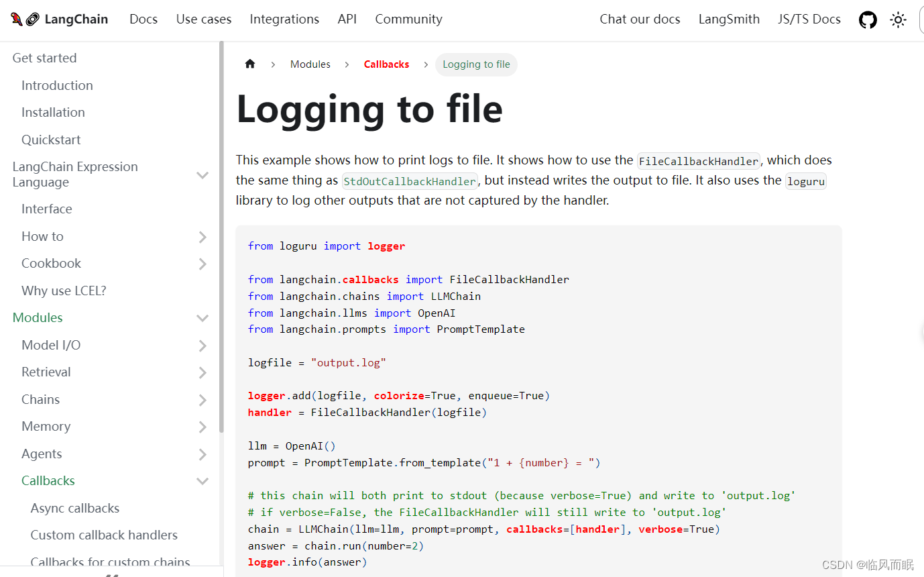Open the Modules sidebar section
The height and width of the screenshot is (577, 924).
[38, 318]
